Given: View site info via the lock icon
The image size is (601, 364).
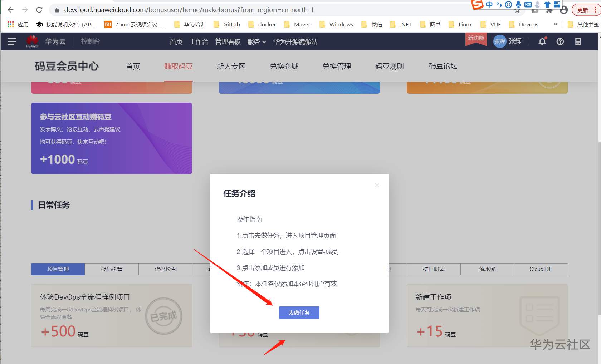Looking at the screenshot, I should tap(57, 10).
